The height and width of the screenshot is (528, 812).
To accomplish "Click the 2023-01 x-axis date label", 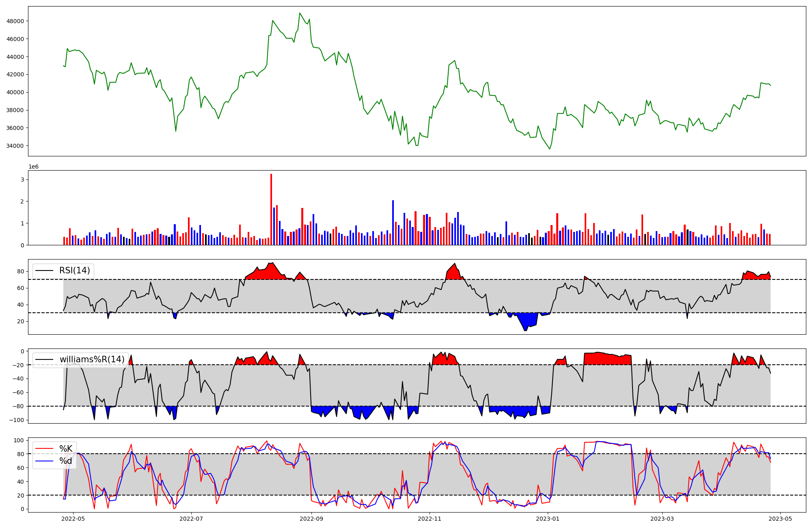I will 548,519.
